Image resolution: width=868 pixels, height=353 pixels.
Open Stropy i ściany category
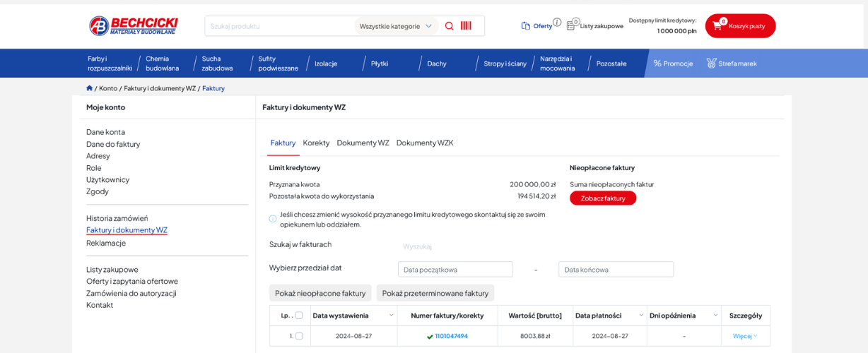pyautogui.click(x=505, y=64)
